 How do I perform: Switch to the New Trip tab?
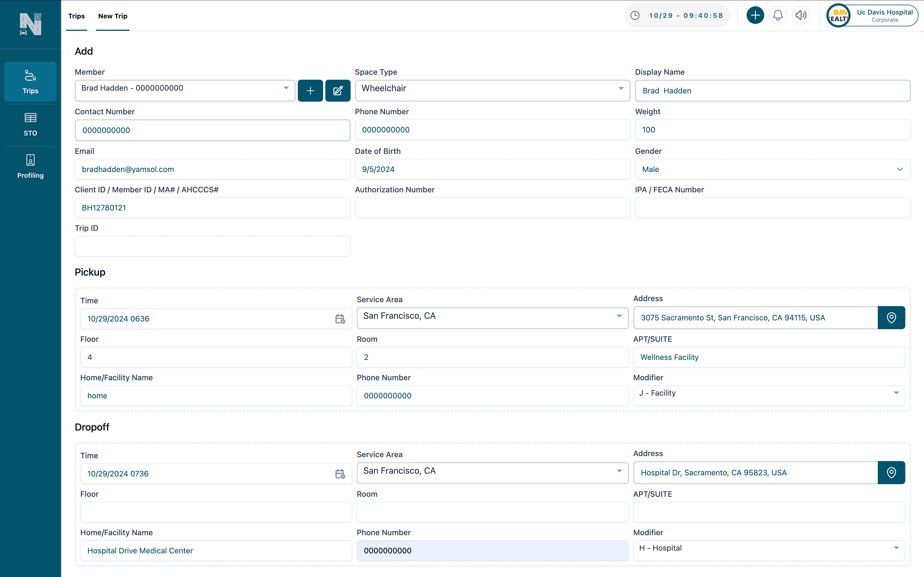[112, 16]
